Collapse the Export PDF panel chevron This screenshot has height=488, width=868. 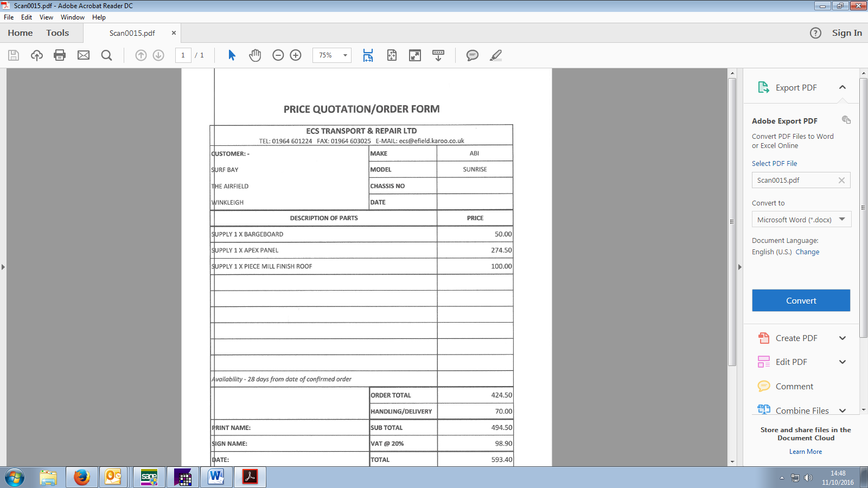click(843, 87)
